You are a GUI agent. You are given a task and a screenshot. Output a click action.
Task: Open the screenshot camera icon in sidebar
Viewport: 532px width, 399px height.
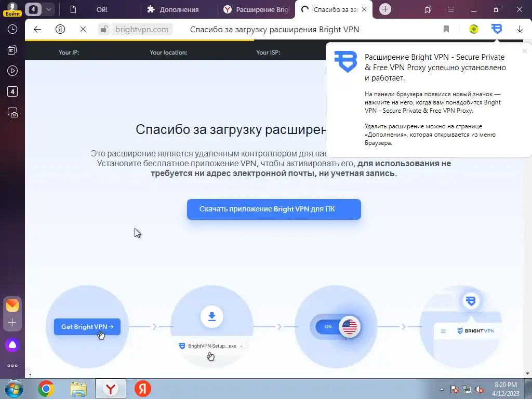pyautogui.click(x=12, y=113)
